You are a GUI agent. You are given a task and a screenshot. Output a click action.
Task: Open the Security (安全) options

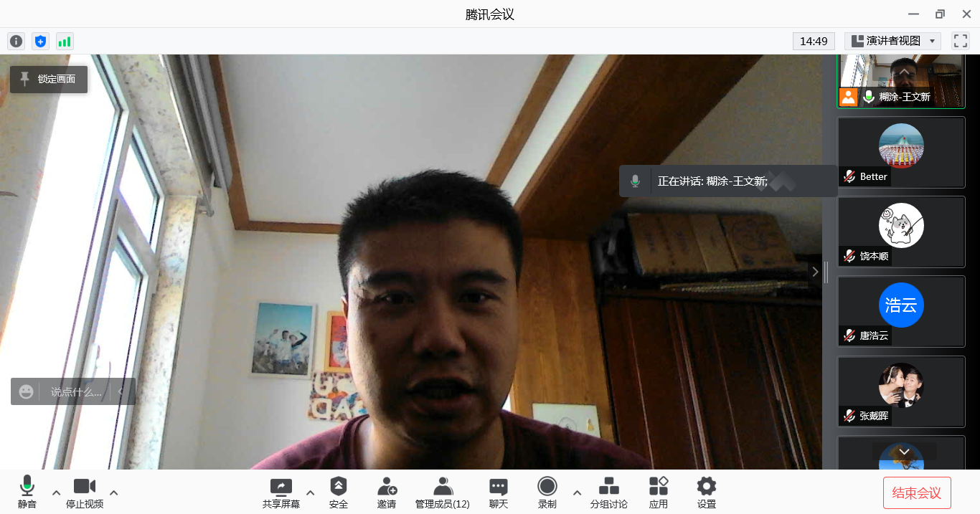339,492
